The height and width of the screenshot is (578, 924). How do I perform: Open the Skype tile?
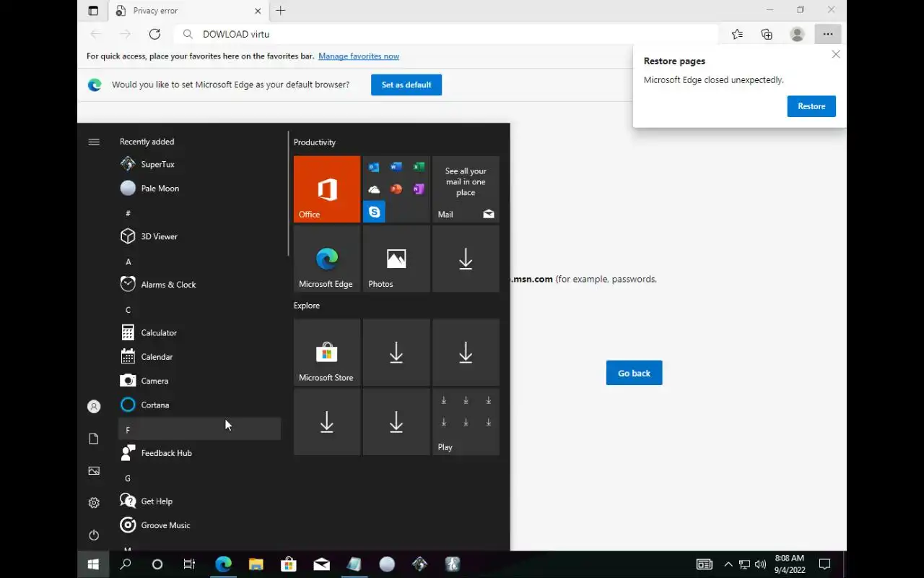tap(374, 212)
